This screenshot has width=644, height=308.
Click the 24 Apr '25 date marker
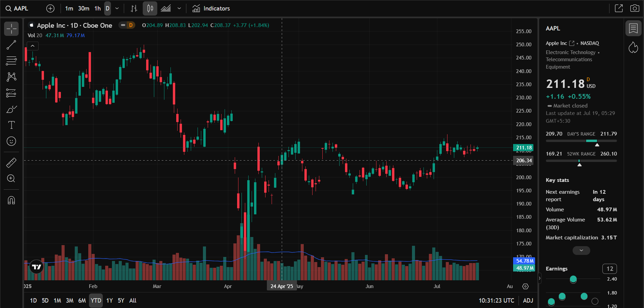click(x=282, y=286)
